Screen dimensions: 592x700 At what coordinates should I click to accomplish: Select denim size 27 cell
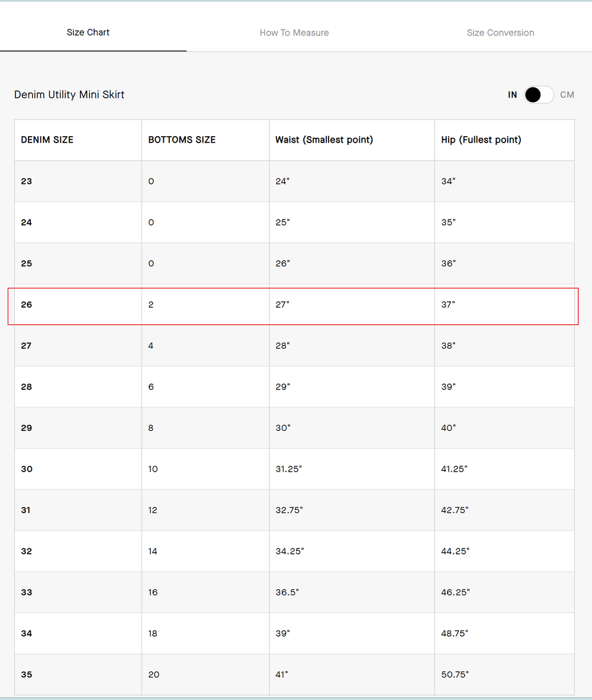click(x=78, y=346)
